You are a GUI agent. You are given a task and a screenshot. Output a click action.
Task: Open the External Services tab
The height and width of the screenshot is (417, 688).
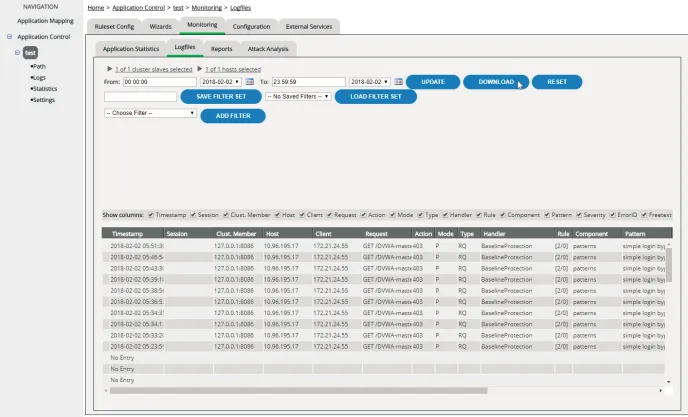tap(309, 26)
